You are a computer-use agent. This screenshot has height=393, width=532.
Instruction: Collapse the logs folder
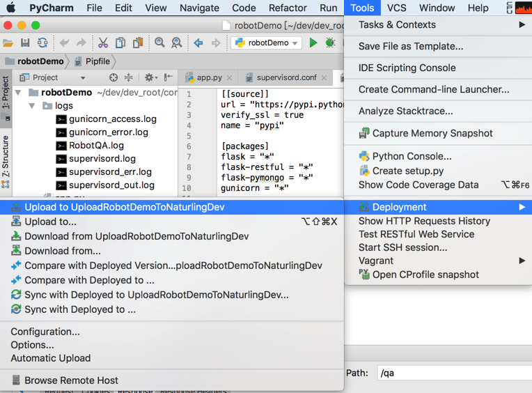32,106
